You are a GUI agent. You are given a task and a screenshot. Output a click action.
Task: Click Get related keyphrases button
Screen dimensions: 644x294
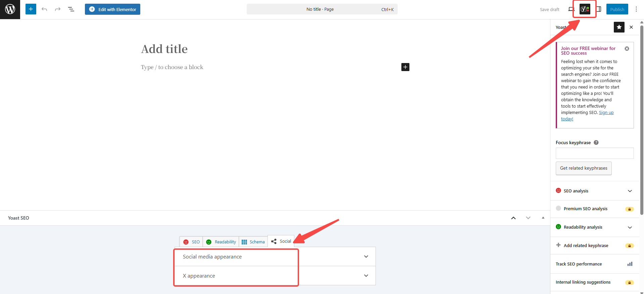pos(584,168)
